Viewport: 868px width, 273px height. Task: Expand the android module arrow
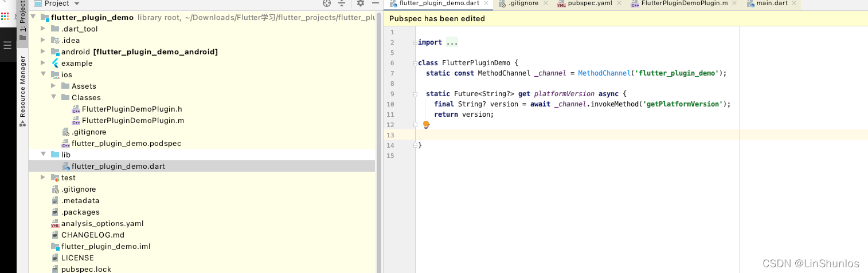tap(43, 52)
